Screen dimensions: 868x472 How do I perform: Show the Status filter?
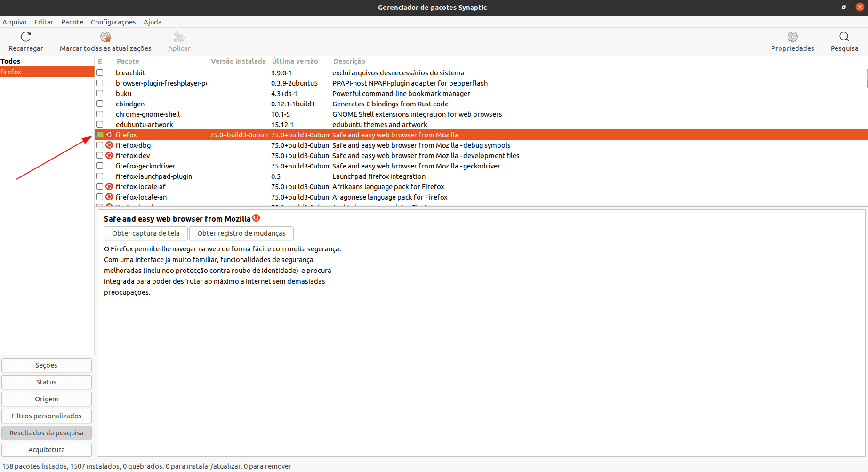(x=47, y=382)
